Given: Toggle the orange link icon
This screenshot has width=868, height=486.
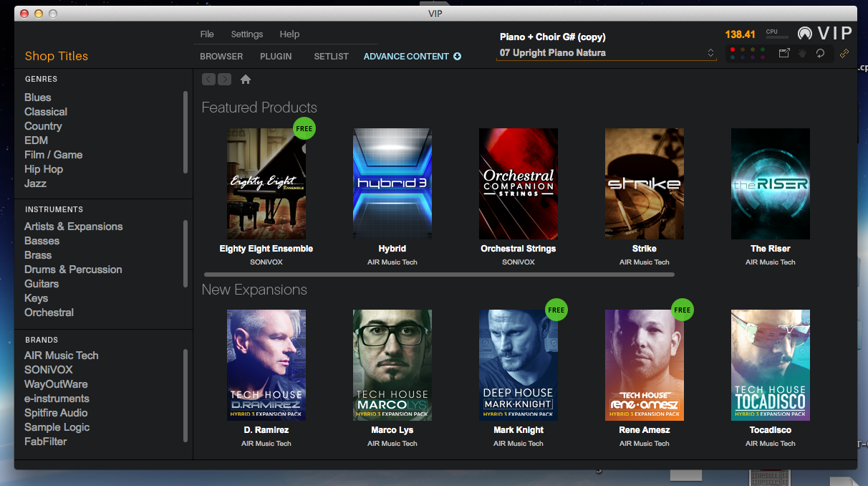Looking at the screenshot, I should point(844,53).
